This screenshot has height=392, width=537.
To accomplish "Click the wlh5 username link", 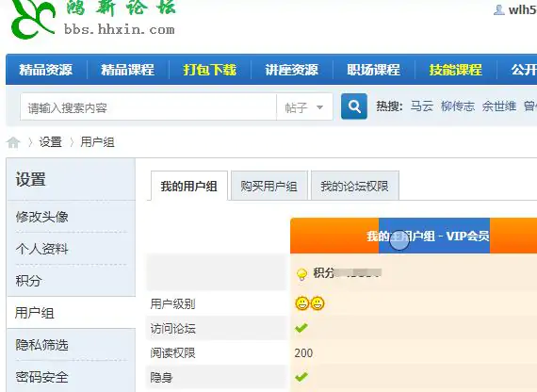I will 523,9.
